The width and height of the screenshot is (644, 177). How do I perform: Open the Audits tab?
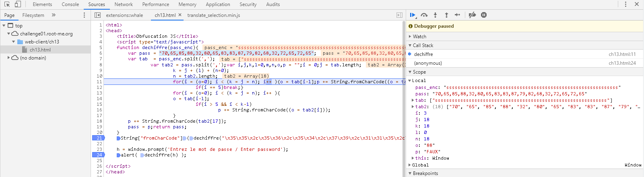[x=273, y=4]
